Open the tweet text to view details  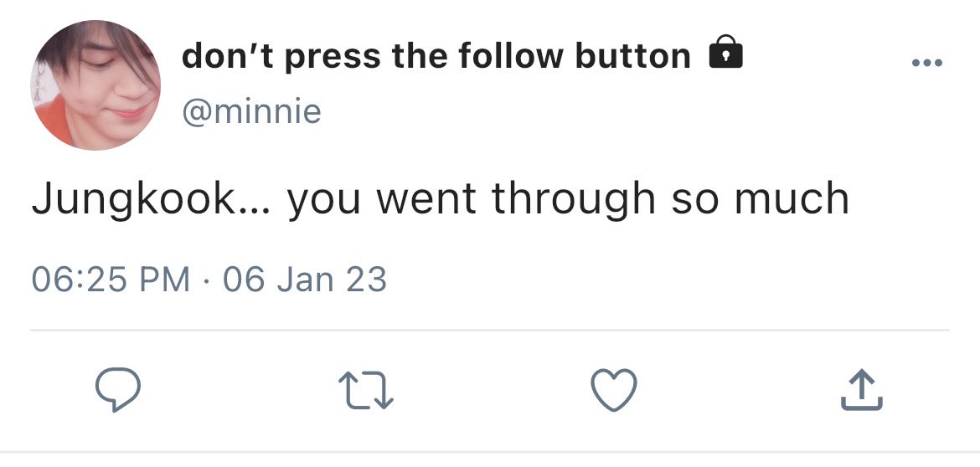tap(440, 200)
